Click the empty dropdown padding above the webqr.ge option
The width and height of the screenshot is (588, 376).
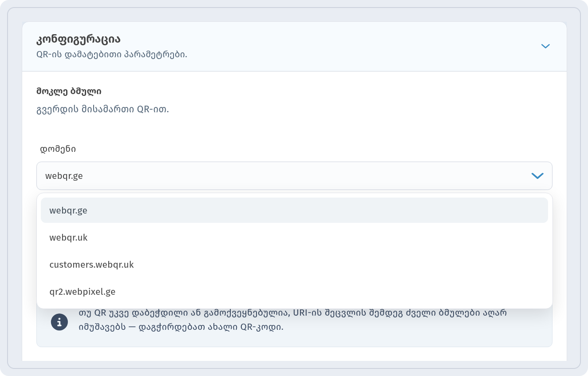pos(294,195)
